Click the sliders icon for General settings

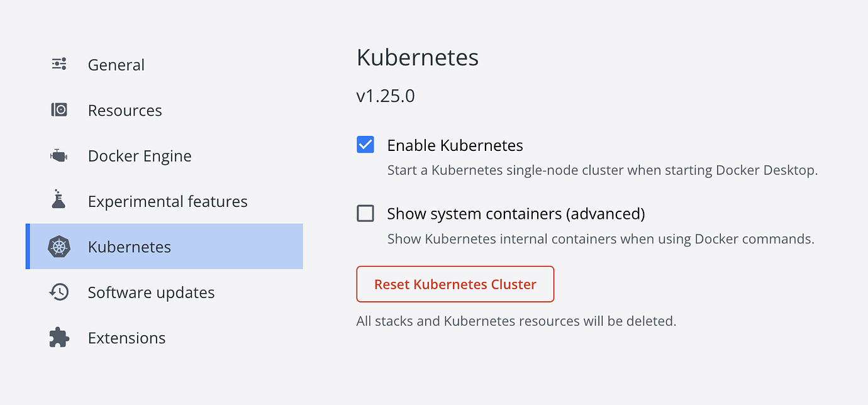tap(58, 64)
